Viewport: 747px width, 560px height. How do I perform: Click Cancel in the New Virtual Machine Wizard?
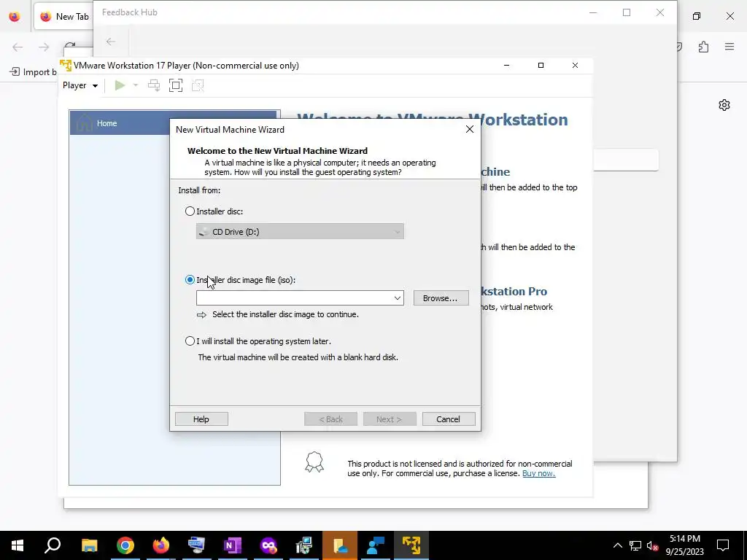449,419
